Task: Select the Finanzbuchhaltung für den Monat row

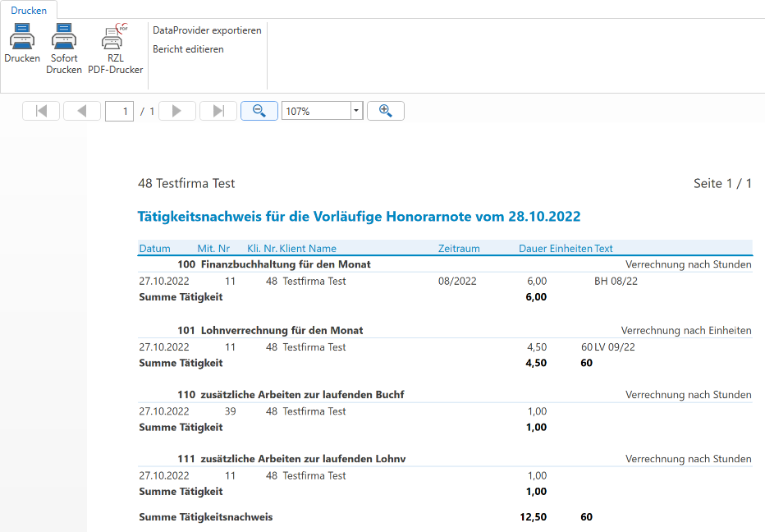Action: point(286,264)
